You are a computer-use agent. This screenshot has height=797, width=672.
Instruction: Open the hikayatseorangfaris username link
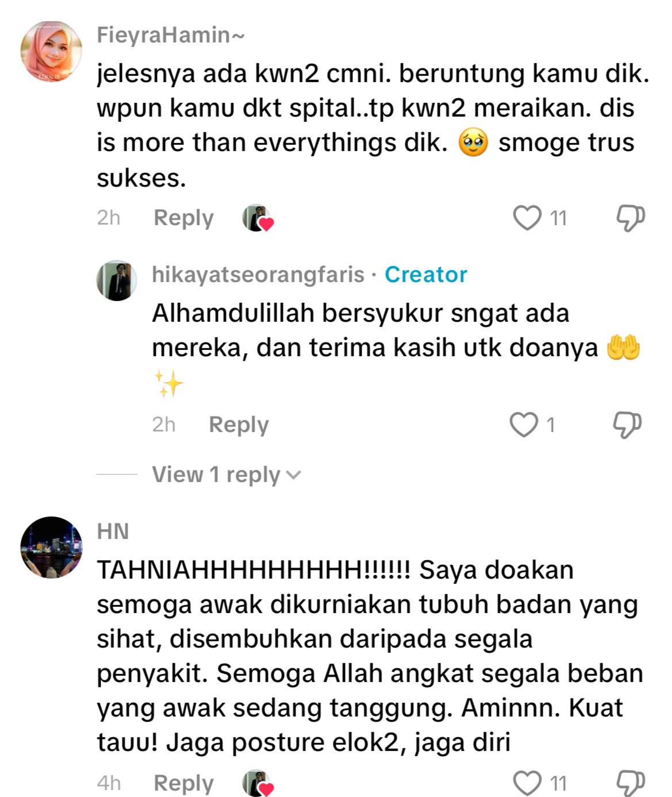[x=258, y=275]
